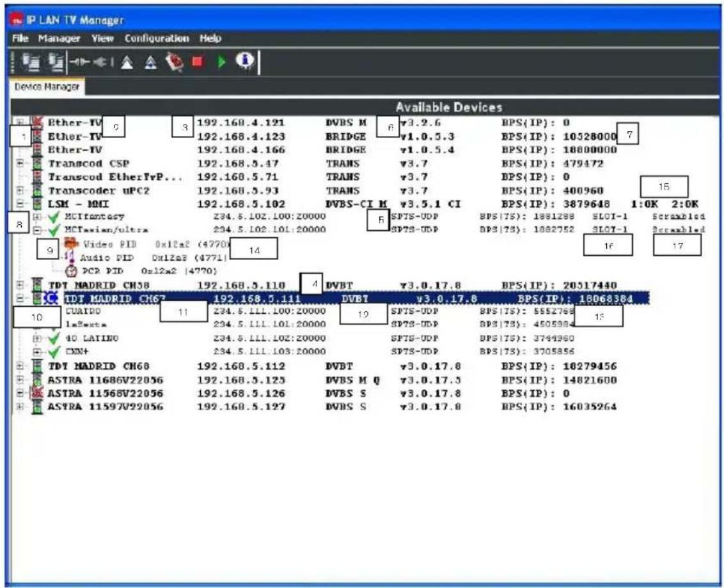Click the status icon of Transcod CSP
Screen dimensions: 724x588
[x=37, y=164]
